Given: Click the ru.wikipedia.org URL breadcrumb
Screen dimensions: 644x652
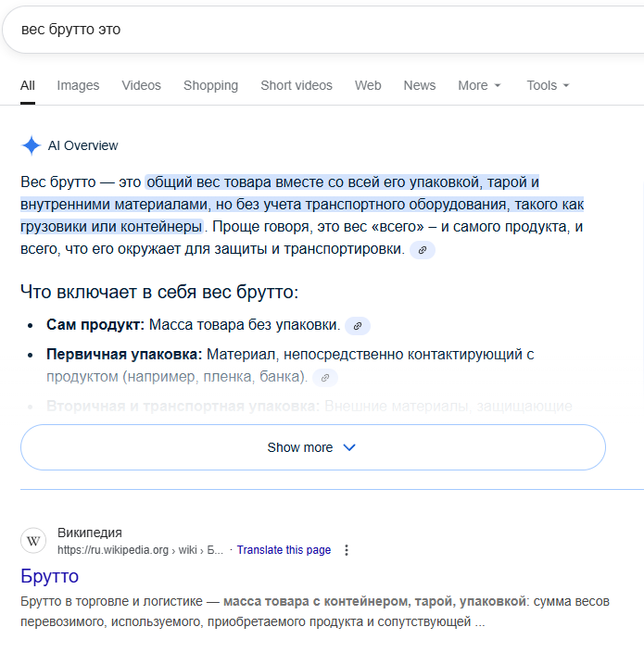Looking at the screenshot, I should pos(139,550).
